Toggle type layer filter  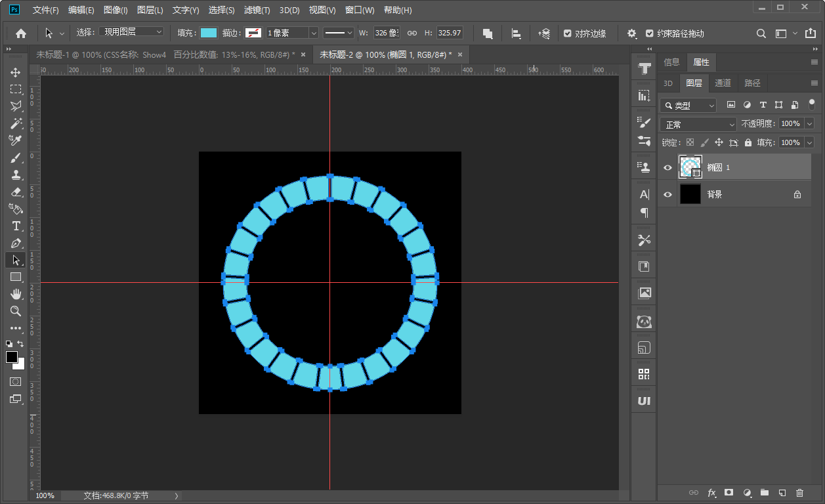coord(763,104)
